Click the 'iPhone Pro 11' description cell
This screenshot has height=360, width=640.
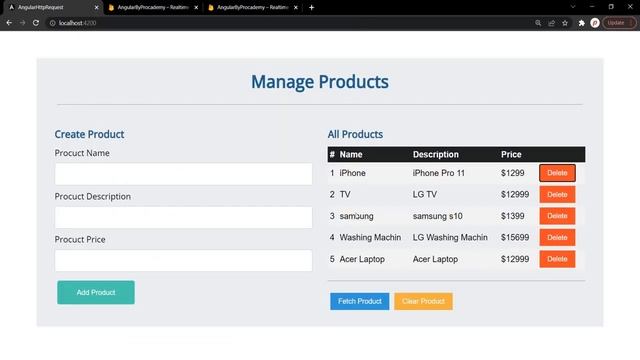coord(438,173)
